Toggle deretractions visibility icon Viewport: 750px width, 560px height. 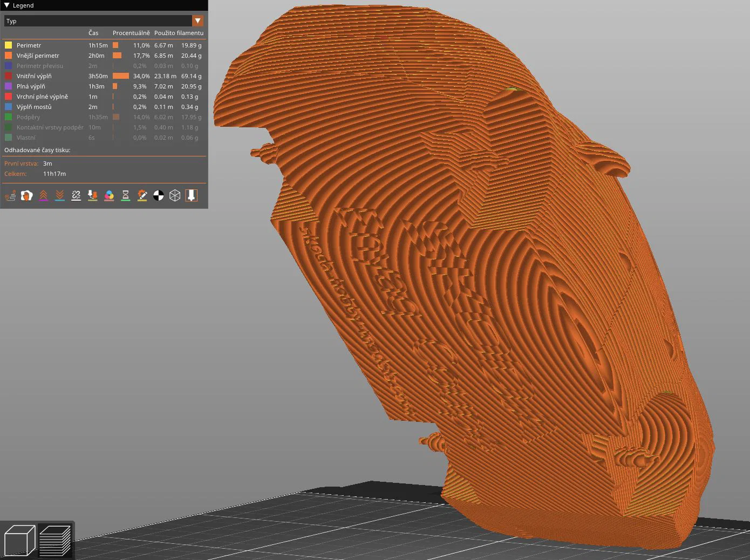point(60,195)
